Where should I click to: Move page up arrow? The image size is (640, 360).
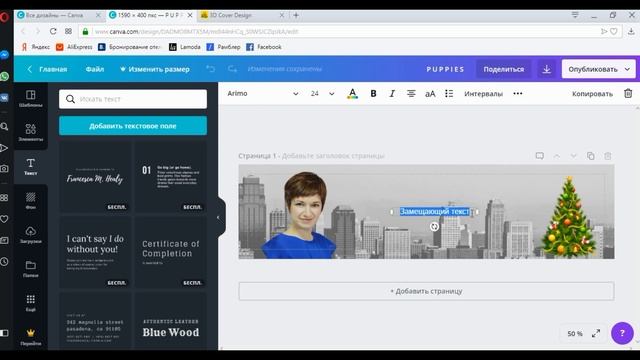[557, 156]
